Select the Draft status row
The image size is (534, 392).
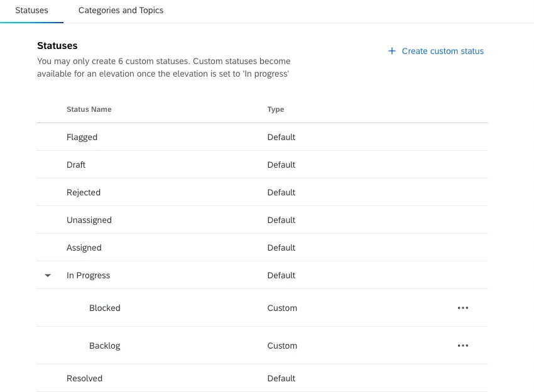pos(76,165)
